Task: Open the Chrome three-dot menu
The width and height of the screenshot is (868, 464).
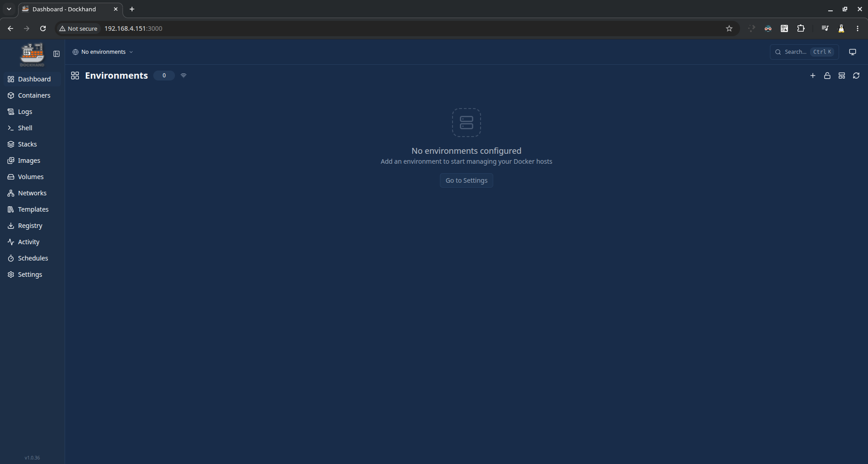Action: pyautogui.click(x=858, y=28)
